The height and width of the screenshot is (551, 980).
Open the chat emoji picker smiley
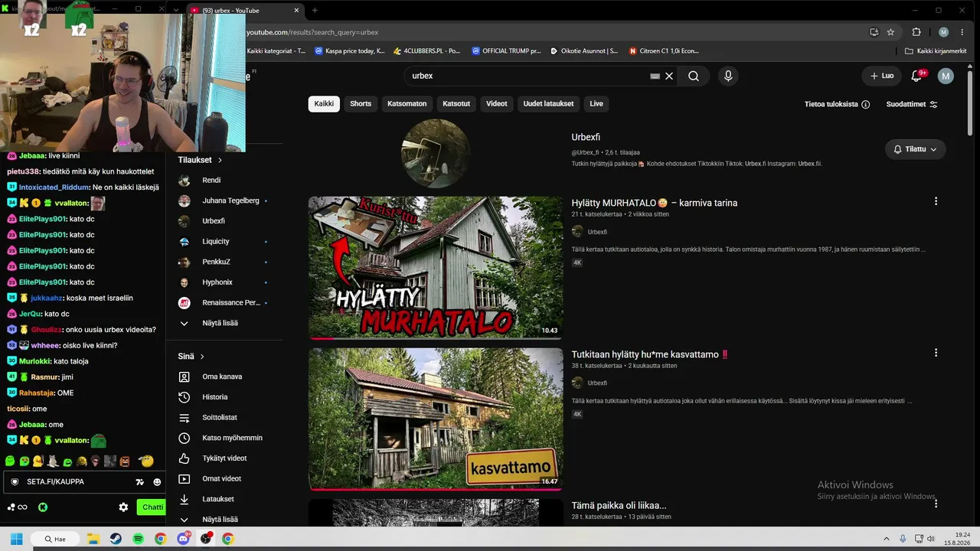pos(158,482)
